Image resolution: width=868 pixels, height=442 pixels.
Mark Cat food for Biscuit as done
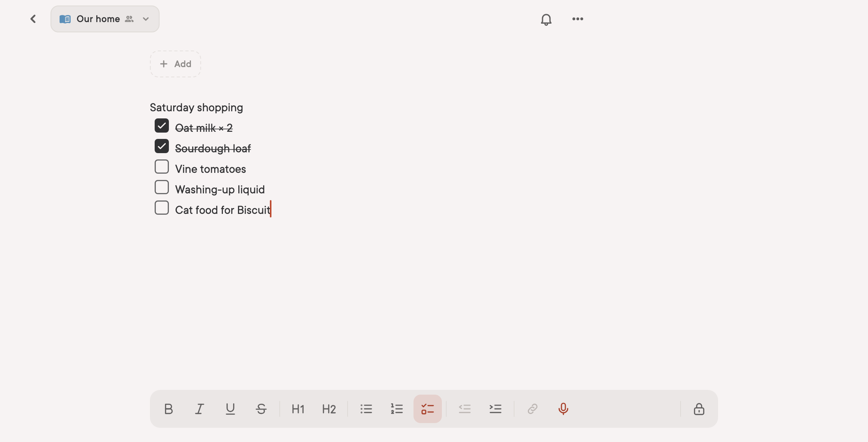point(162,208)
